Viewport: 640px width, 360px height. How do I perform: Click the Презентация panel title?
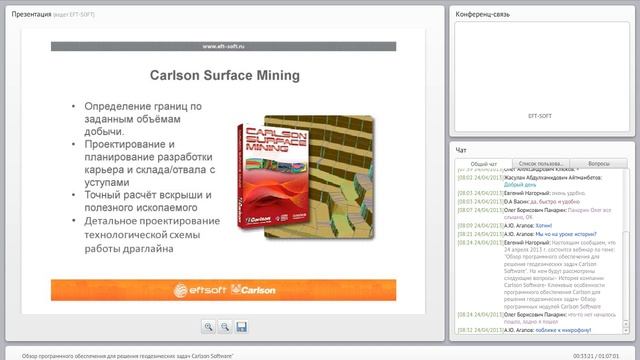coord(31,14)
